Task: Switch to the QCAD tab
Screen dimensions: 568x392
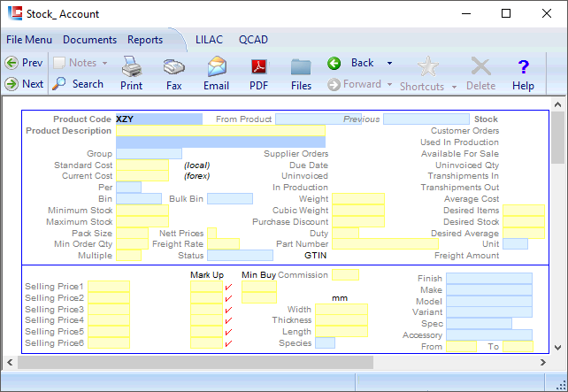Action: tap(253, 40)
